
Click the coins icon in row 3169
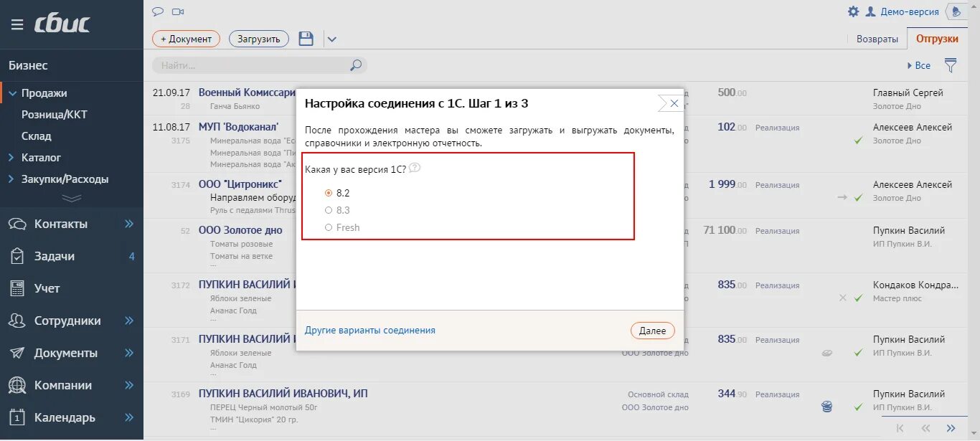(x=827, y=407)
